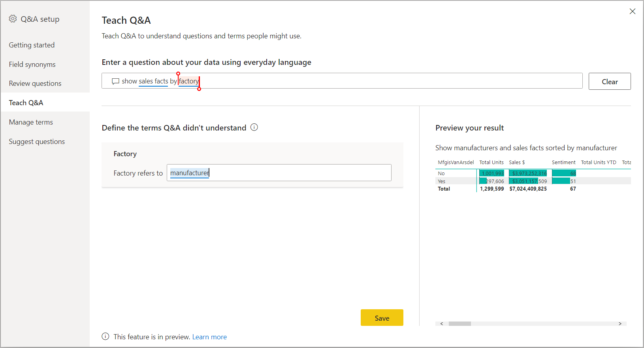Click the underlined word factory in question
This screenshot has width=644, height=348.
189,81
